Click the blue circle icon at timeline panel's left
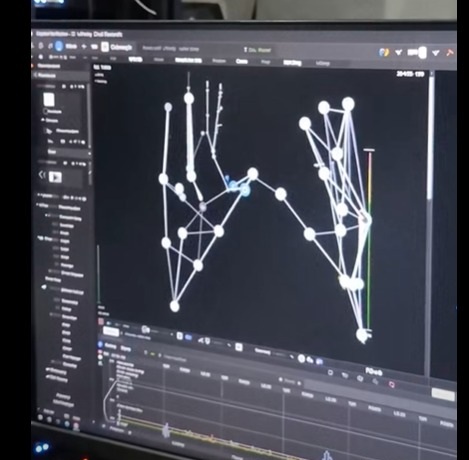Screen dimensions: 469x460 point(100,344)
